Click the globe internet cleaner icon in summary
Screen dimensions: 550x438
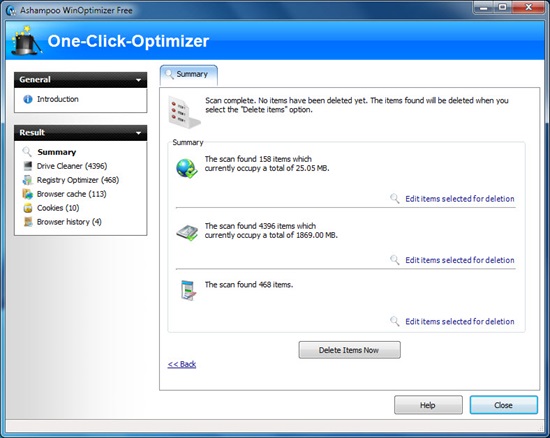tap(187, 168)
